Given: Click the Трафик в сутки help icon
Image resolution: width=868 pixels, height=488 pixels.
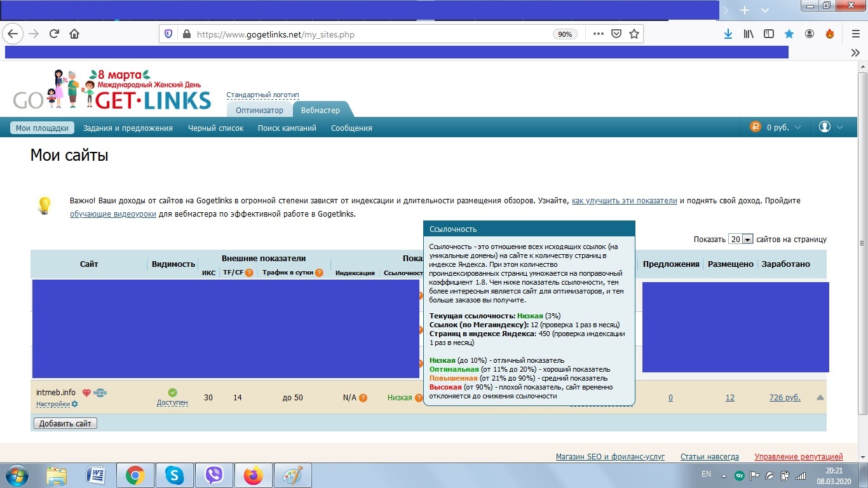Looking at the screenshot, I should click(319, 273).
